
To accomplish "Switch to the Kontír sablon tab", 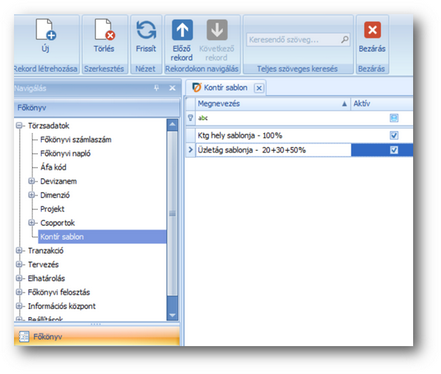I will tap(226, 88).
